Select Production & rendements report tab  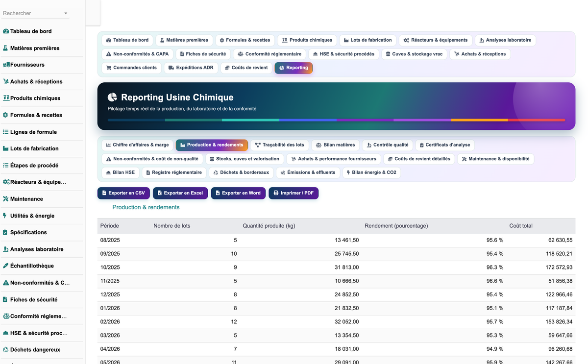(212, 145)
